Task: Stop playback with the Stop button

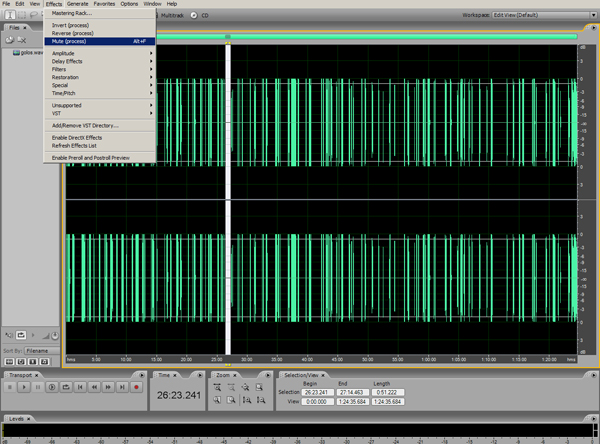Action: point(11,386)
